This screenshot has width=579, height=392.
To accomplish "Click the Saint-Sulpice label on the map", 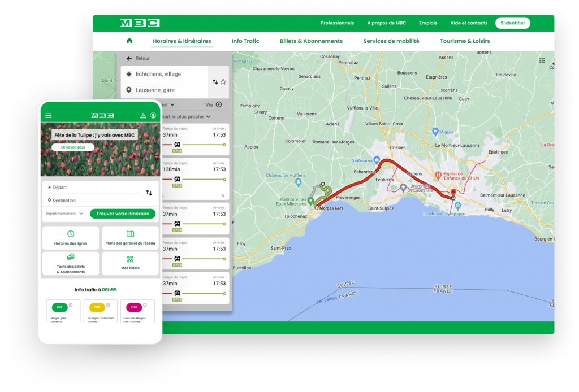I will coord(381,208).
